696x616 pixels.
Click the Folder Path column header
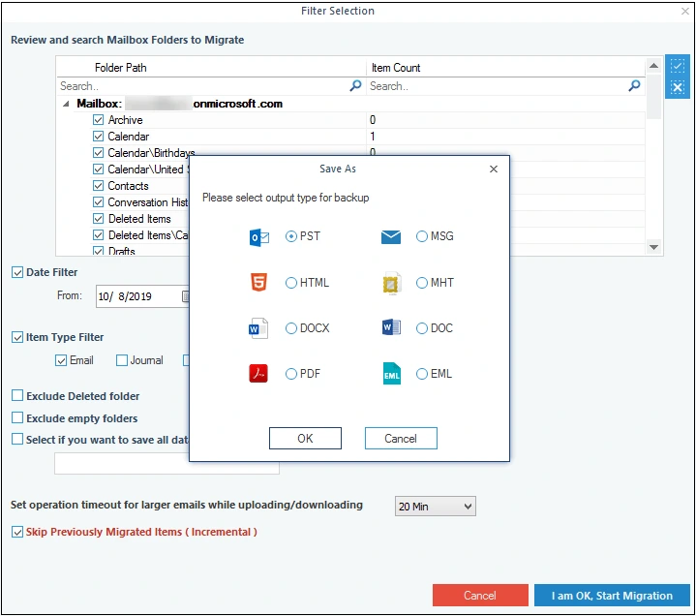120,68
